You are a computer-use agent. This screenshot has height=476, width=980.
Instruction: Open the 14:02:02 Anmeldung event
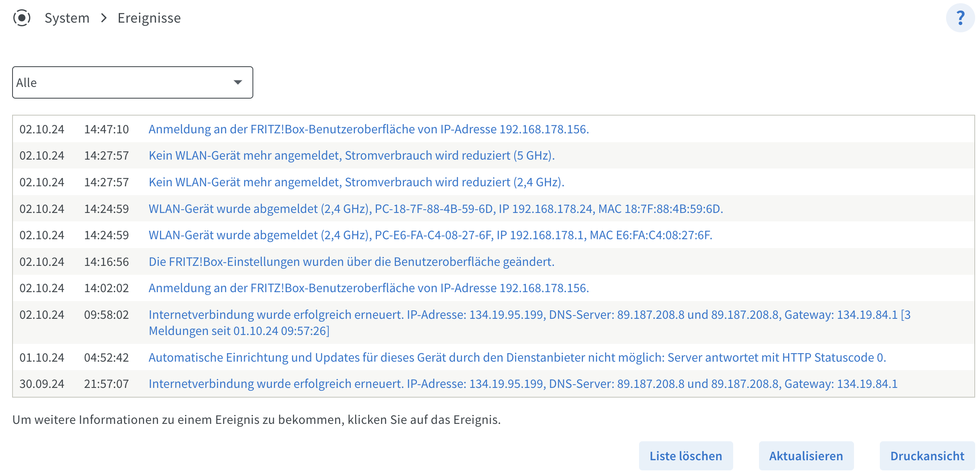tap(369, 288)
